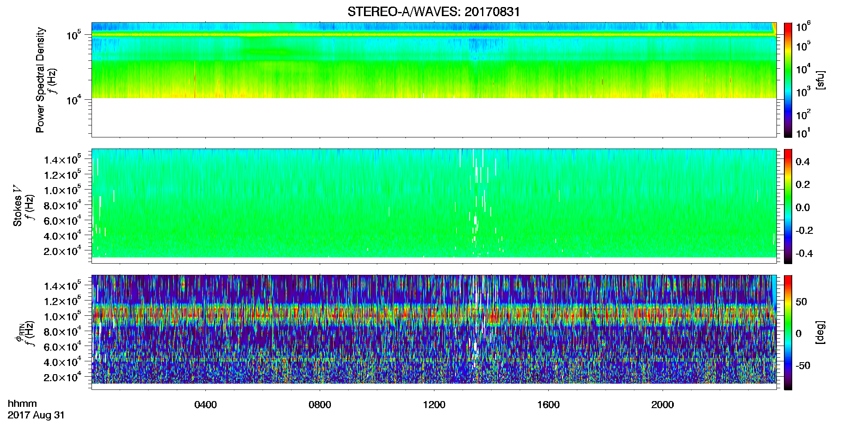Click the phi RTN angle colorbar
Viewport: 868px width, 447px height.
[788, 332]
